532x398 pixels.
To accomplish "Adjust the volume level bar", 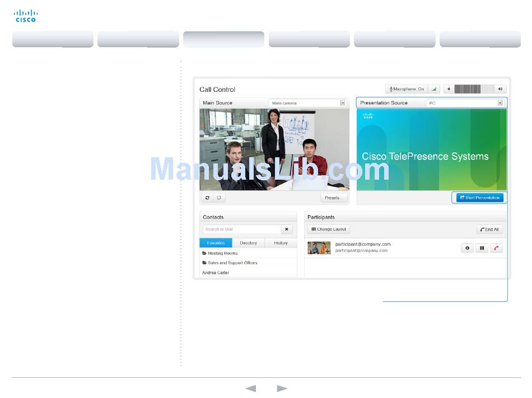I will tap(474, 89).
